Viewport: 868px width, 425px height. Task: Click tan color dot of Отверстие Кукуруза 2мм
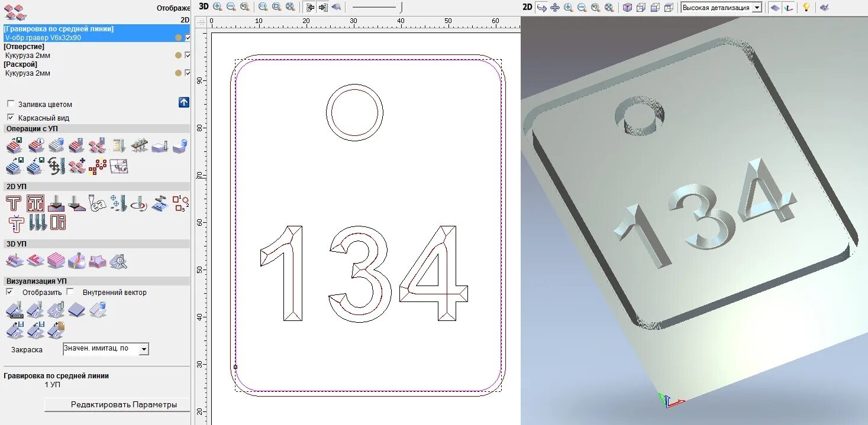point(178,55)
